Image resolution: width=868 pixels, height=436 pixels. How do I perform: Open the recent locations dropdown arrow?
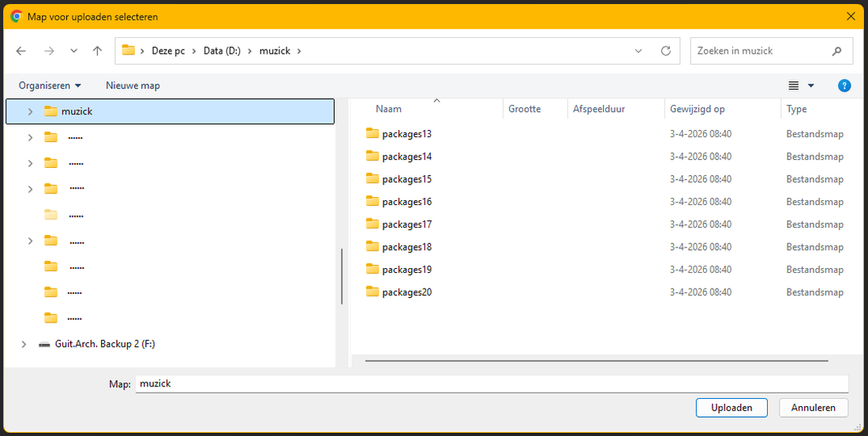click(x=73, y=51)
